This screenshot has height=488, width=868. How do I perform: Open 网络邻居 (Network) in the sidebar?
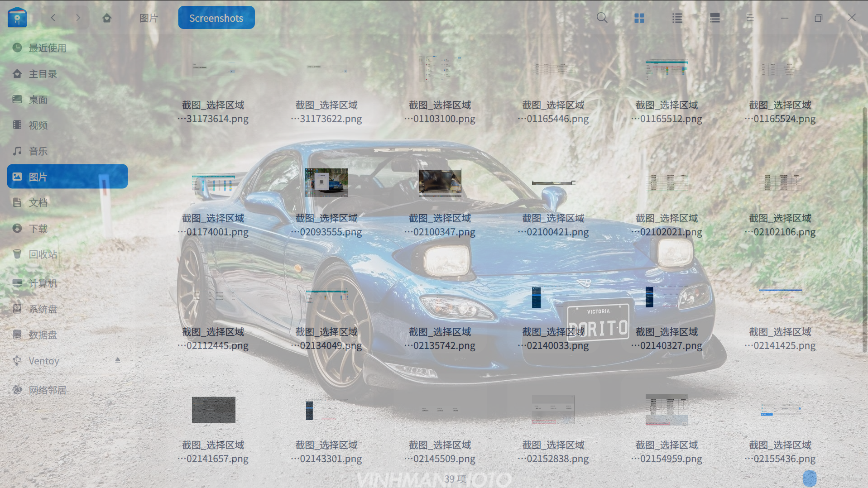tap(67, 390)
